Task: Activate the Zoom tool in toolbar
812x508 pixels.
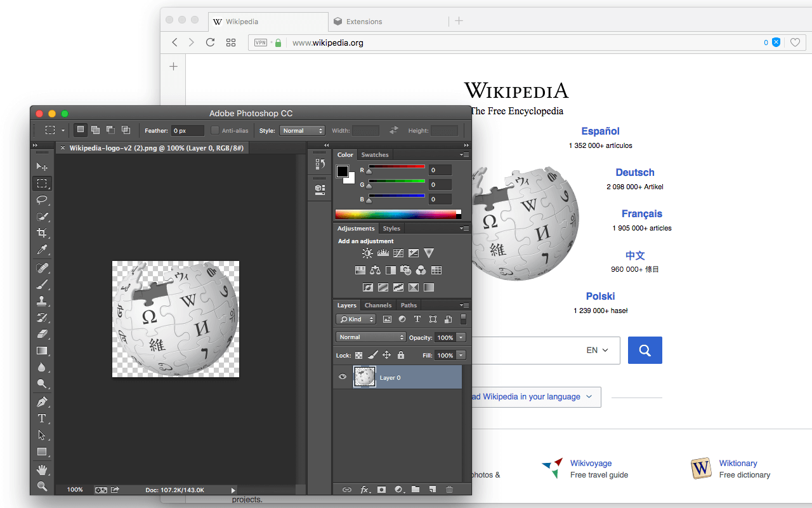Action: (x=42, y=486)
